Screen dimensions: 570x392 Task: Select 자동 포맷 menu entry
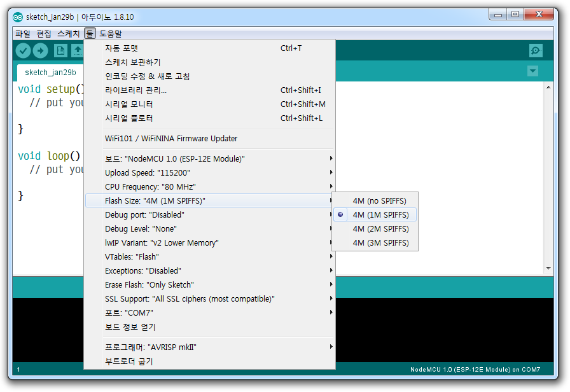210,48
